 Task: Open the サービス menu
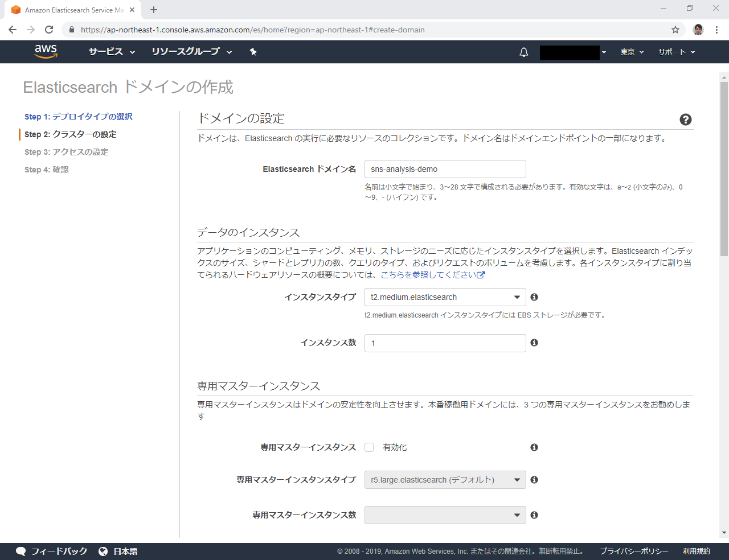click(x=112, y=52)
